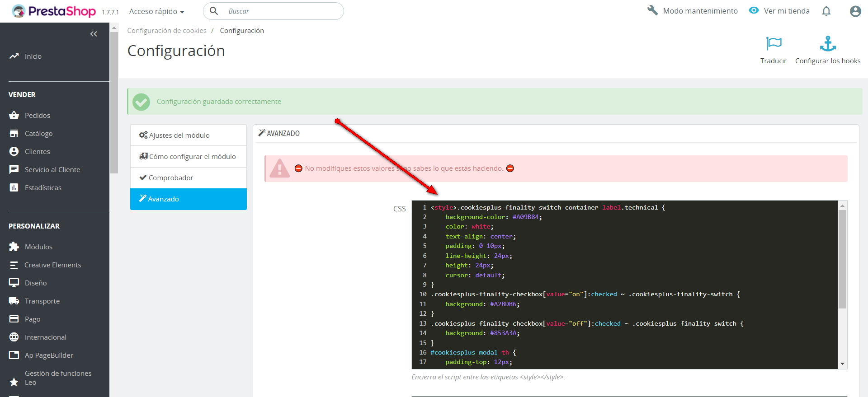Open the Acceso rápido dropdown
Screen dimensions: 868x397
(156, 11)
